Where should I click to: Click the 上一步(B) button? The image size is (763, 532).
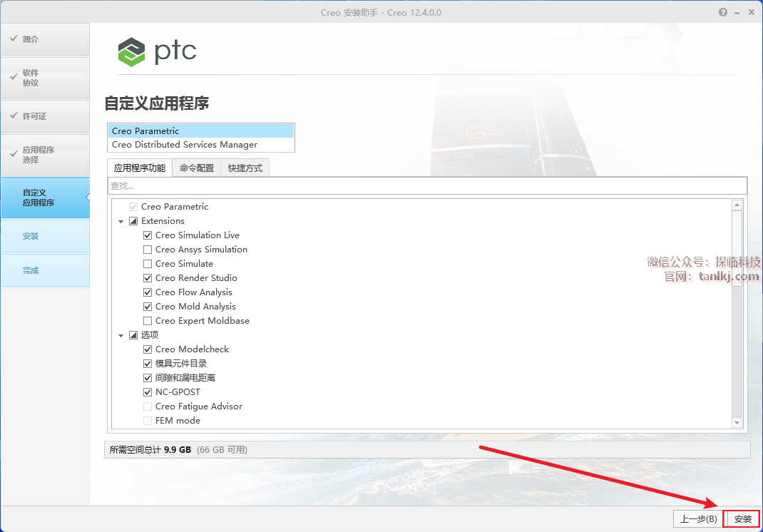pos(698,519)
